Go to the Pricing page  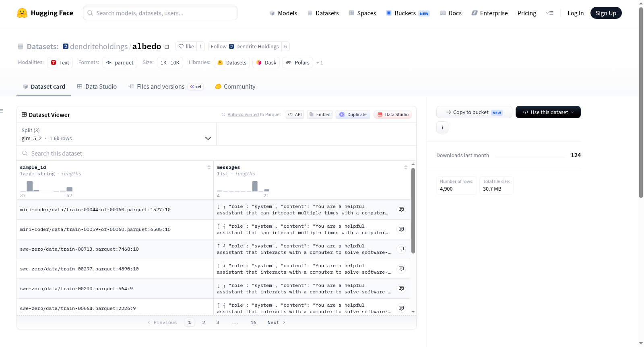pos(527,13)
